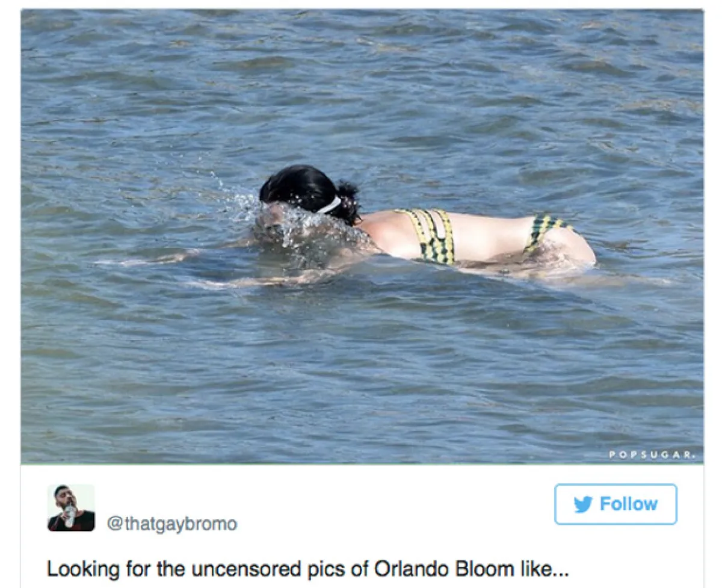The width and height of the screenshot is (722, 588).
Task: Open the @thatgaybromo profile avatar
Action: coord(71,507)
